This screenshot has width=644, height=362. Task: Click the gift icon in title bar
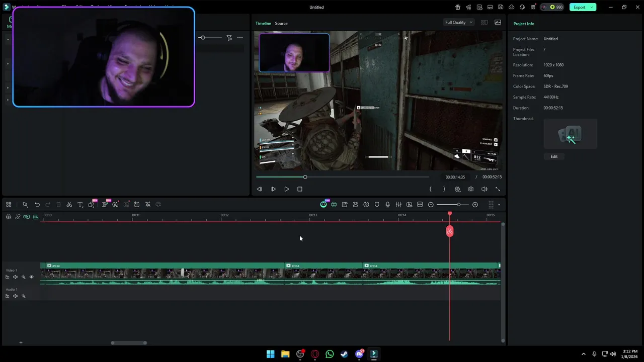tap(458, 7)
